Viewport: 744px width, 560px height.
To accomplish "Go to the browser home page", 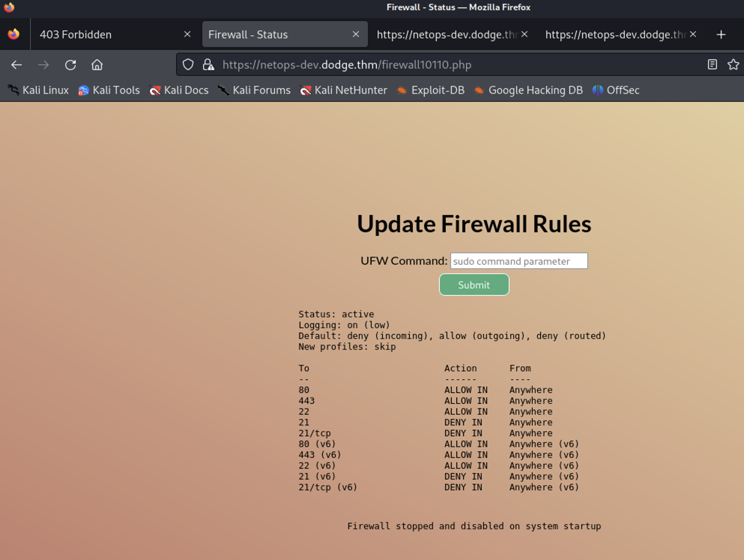I will click(x=97, y=65).
